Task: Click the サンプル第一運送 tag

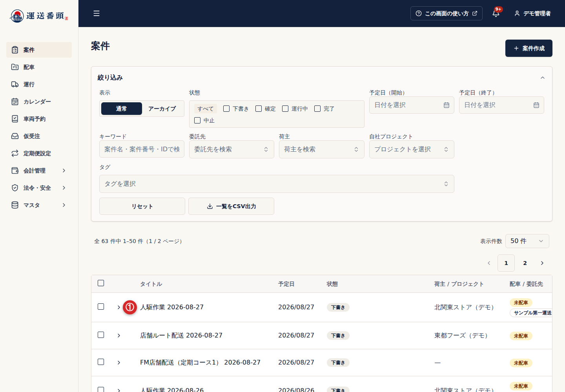Action: point(532,313)
